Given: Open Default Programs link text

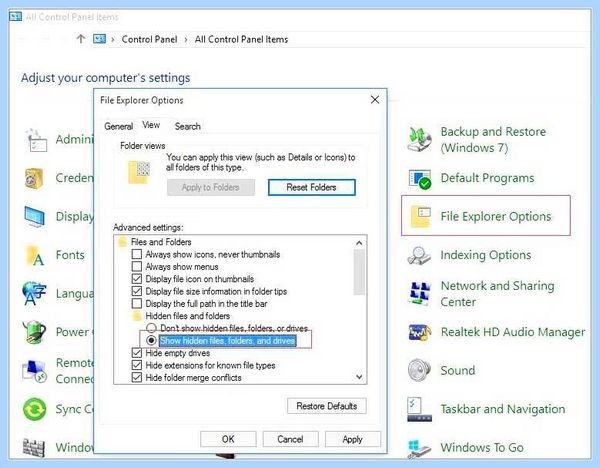Looking at the screenshot, I should tap(487, 178).
